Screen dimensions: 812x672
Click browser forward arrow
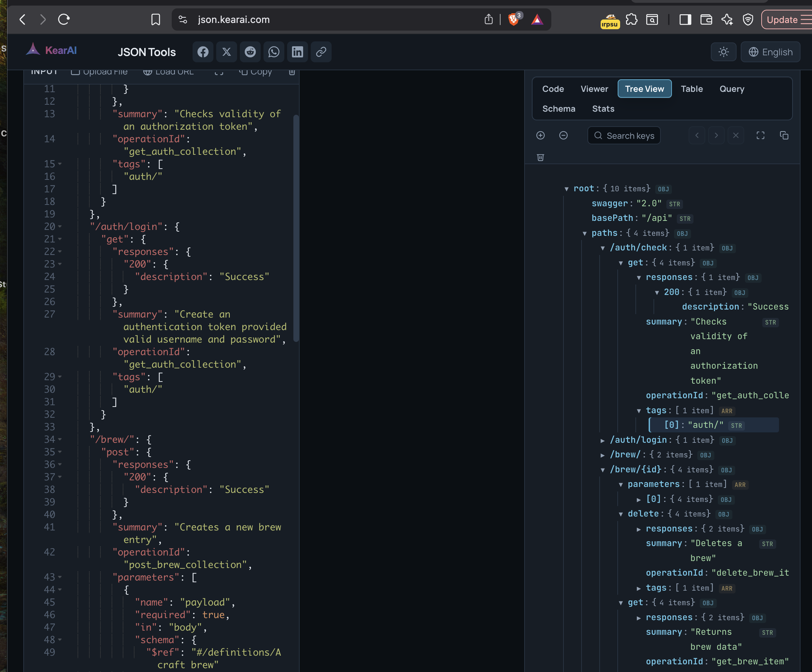click(x=43, y=19)
